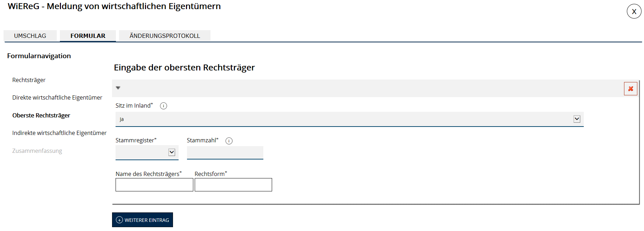Click the info icon beside Stammzahl
This screenshot has height=231, width=644.
[x=229, y=141]
